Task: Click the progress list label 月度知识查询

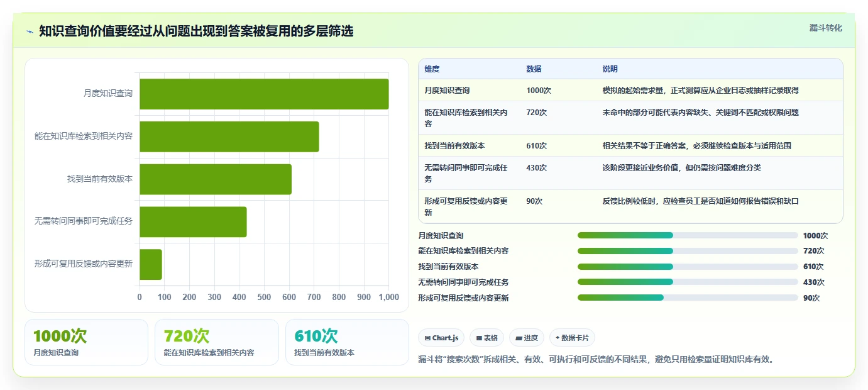Action: (441, 235)
